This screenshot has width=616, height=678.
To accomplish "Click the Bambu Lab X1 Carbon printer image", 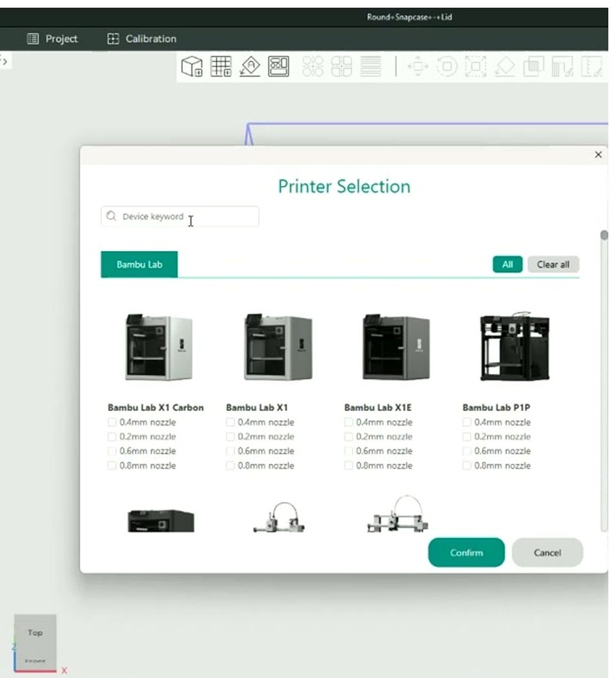I will tap(159, 347).
